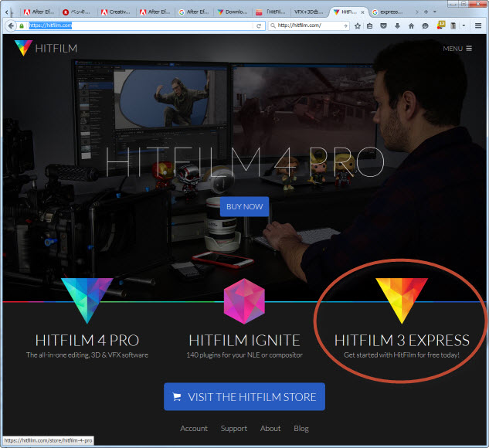The image size is (489, 448).
Task: Open the Blog footer link
Action: click(301, 429)
